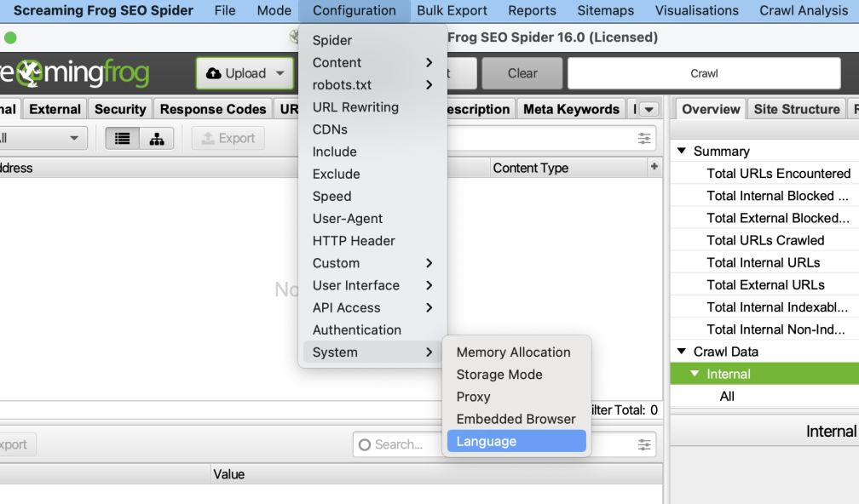Open the Bulk Export menu
The width and height of the screenshot is (859, 504).
point(452,11)
